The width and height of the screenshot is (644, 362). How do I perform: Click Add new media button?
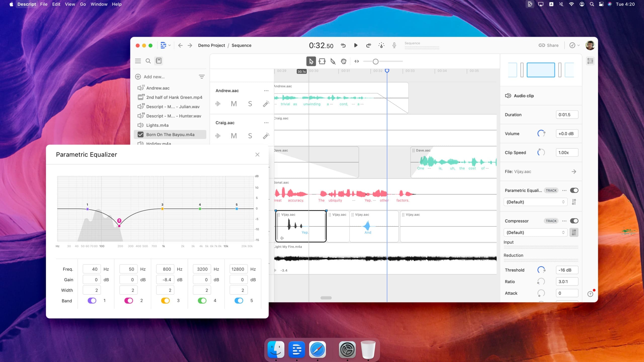tap(150, 77)
